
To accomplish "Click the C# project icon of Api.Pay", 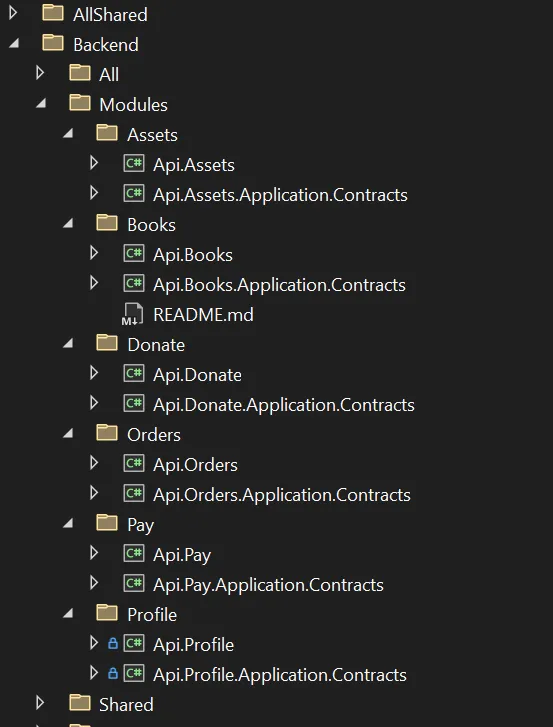I will pos(133,554).
